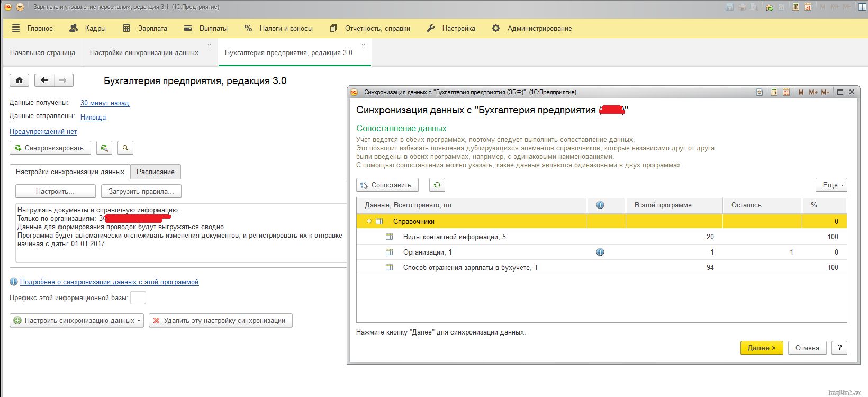Click the magnifier icon next to Синхронизировать

click(125, 148)
